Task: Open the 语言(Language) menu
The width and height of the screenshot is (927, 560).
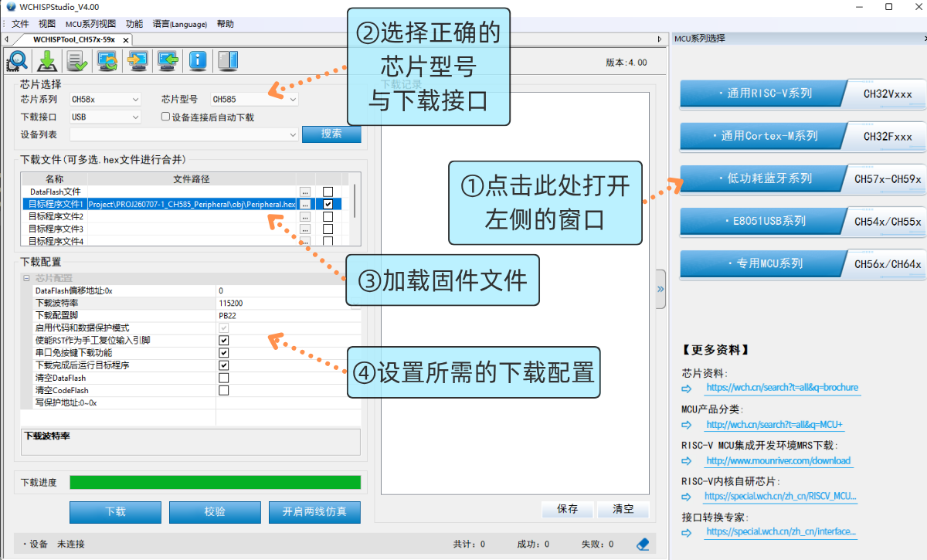Action: click(x=180, y=24)
